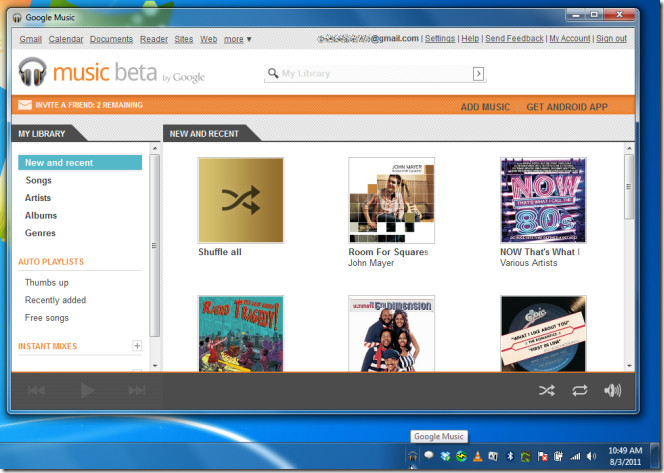Click main content scrollbar thumb
The height and width of the screenshot is (473, 664).
pyautogui.click(x=629, y=187)
